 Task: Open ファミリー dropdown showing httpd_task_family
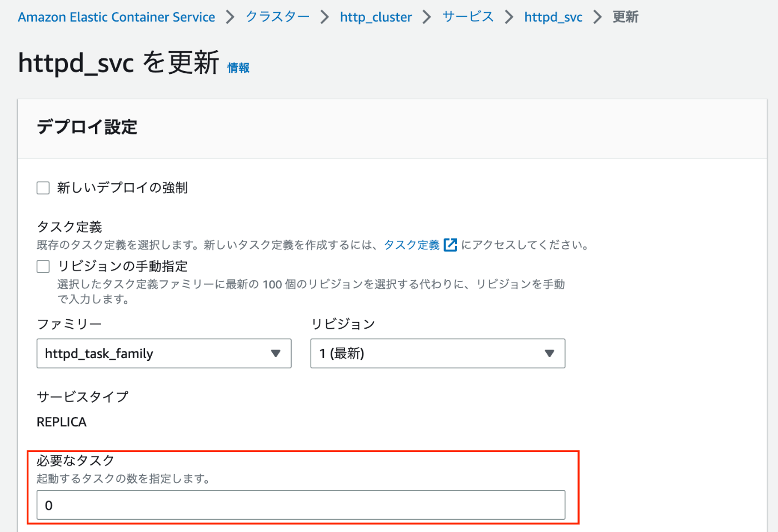point(164,353)
